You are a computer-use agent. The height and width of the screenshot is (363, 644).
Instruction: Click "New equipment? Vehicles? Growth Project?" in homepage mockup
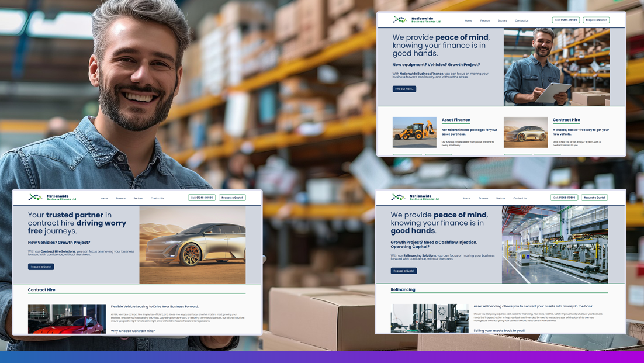coord(436,65)
